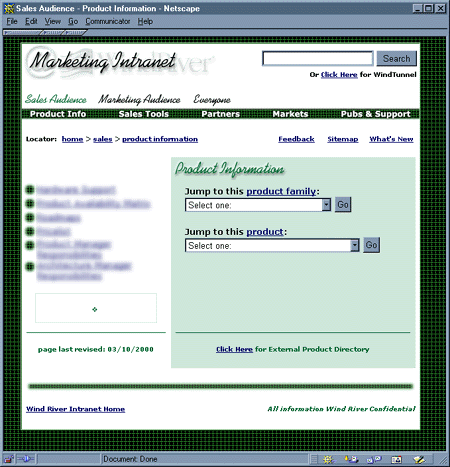Click product information breadcrumb link
This screenshot has width=450, height=467.
[x=160, y=139]
